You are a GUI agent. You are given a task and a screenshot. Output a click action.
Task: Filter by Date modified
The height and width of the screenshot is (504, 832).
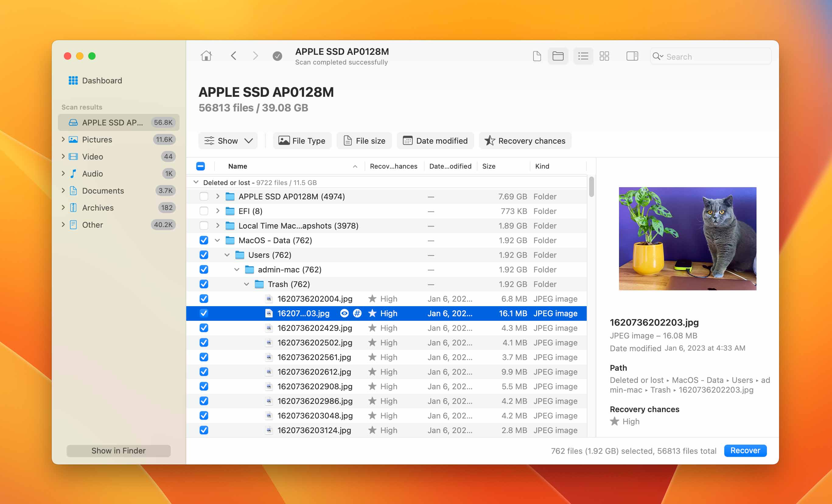(435, 141)
